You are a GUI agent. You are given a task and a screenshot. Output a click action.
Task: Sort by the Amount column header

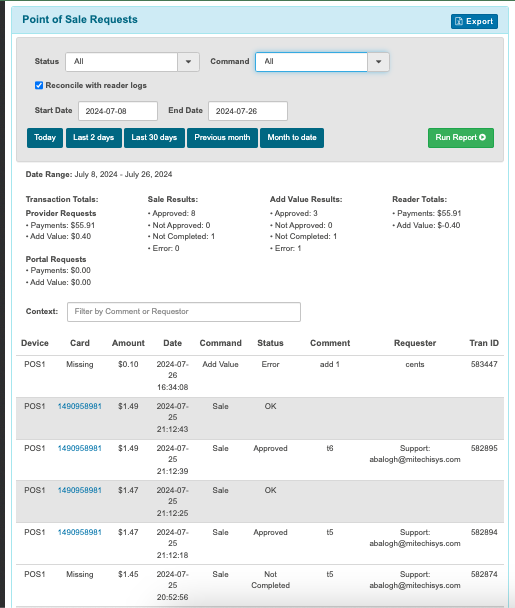(128, 343)
